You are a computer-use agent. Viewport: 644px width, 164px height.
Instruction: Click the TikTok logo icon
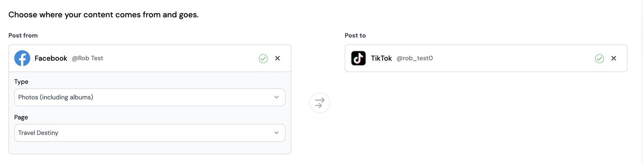coord(359,58)
